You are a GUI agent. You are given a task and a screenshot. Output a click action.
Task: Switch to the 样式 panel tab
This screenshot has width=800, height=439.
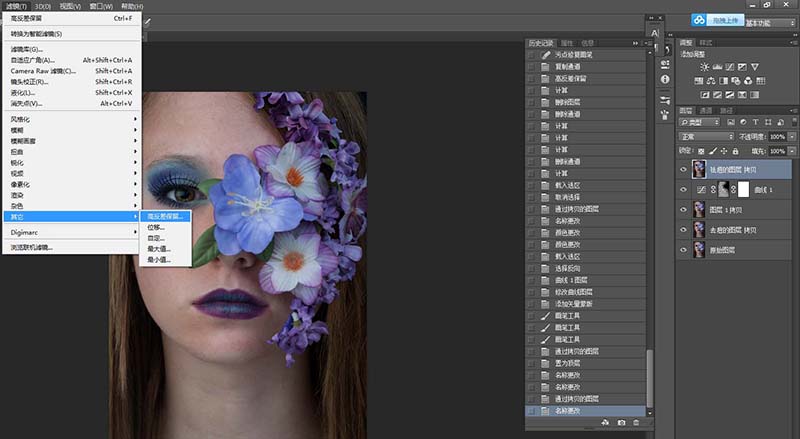(706, 43)
